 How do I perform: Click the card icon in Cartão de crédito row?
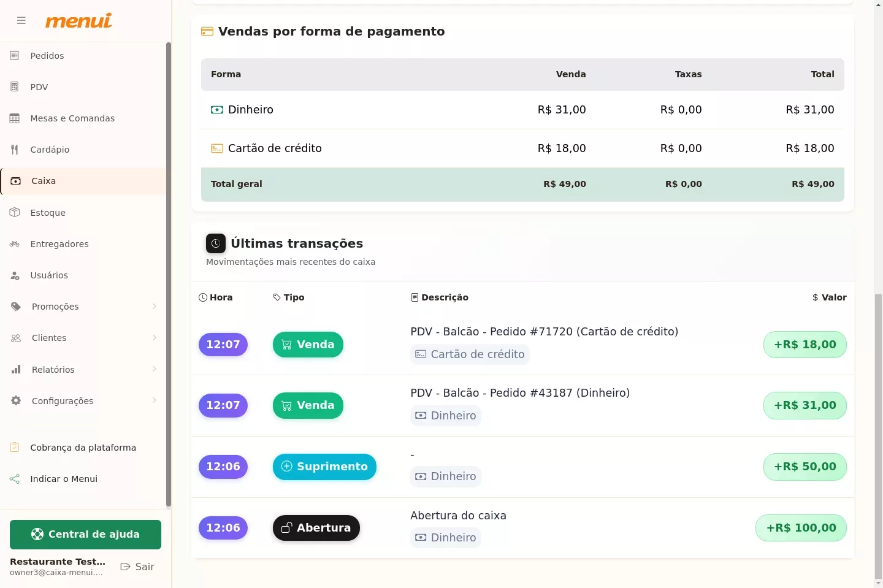pyautogui.click(x=217, y=148)
